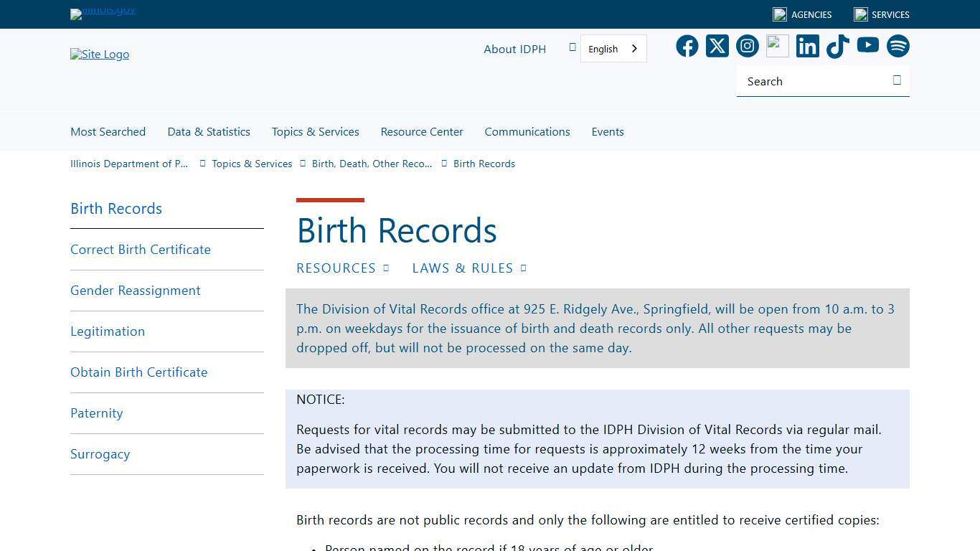The image size is (980, 551).
Task: Open the Topics & Services menu
Action: pos(315,131)
